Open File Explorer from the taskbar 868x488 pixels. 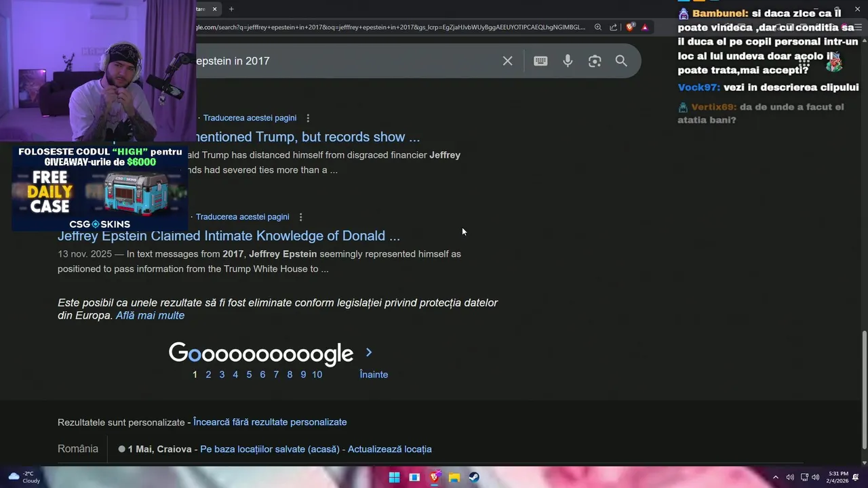coord(454,477)
